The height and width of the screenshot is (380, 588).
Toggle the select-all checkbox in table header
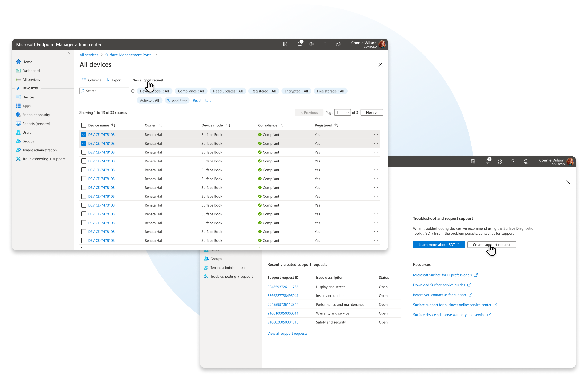click(x=84, y=125)
